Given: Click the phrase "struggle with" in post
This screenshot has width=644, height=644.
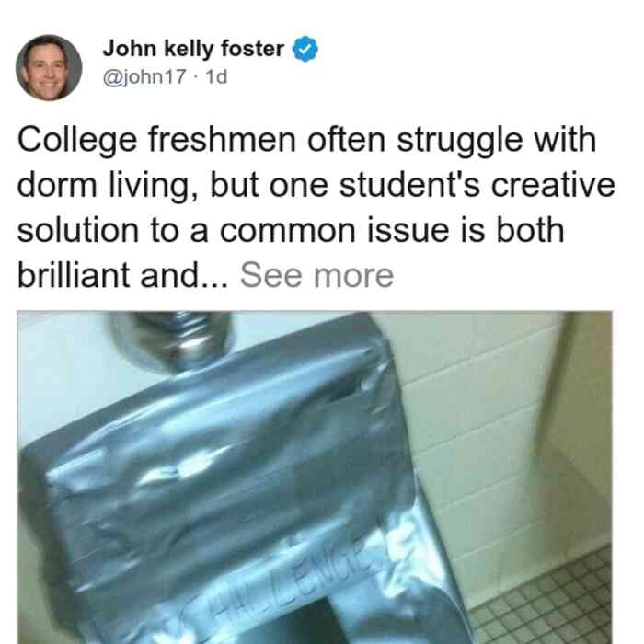Looking at the screenshot, I should tap(497, 141).
